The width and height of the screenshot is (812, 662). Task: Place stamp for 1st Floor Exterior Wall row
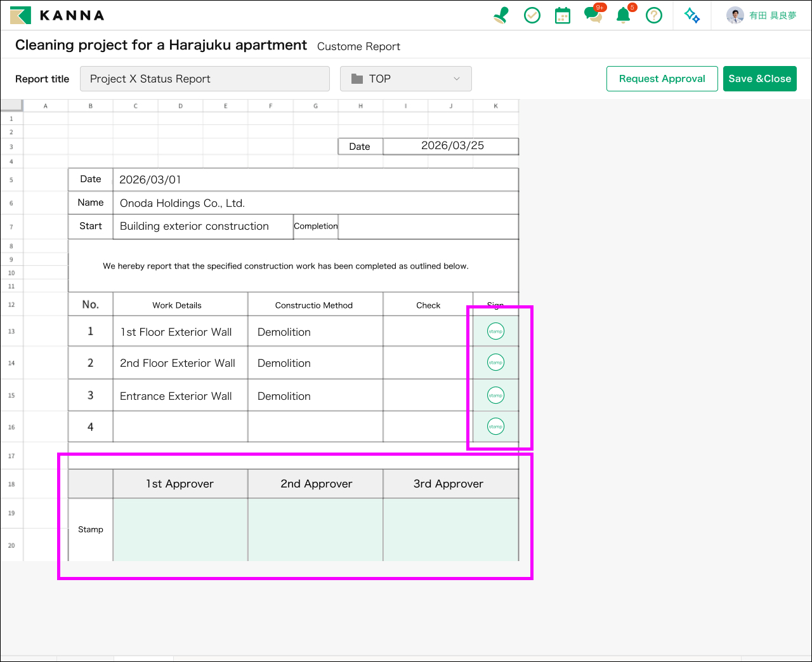(x=495, y=331)
